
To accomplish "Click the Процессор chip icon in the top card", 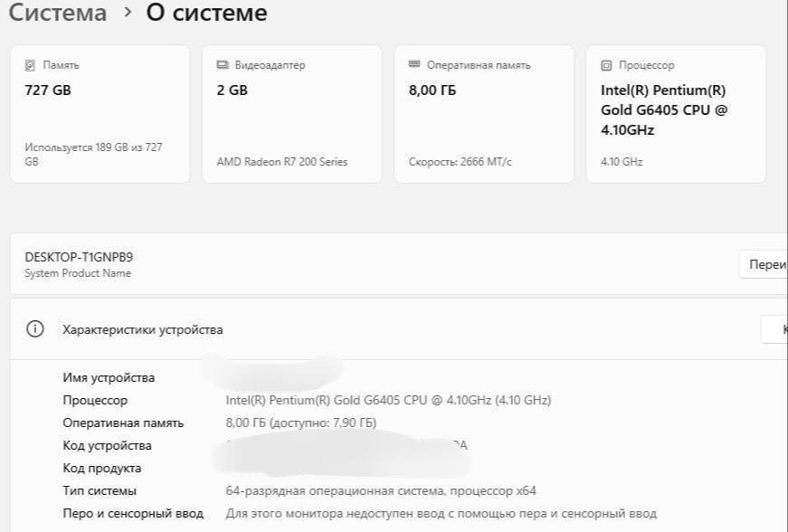I will point(606,65).
